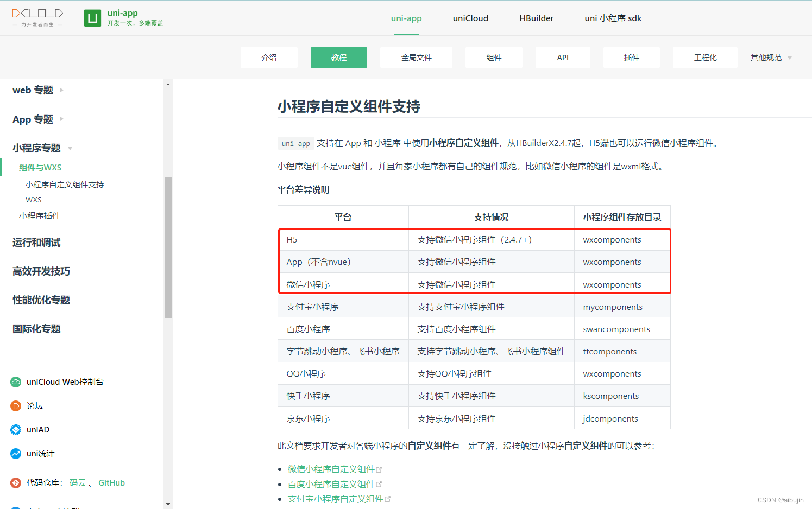
Task: Click sidebar scrollbar down arrow
Action: 168,504
